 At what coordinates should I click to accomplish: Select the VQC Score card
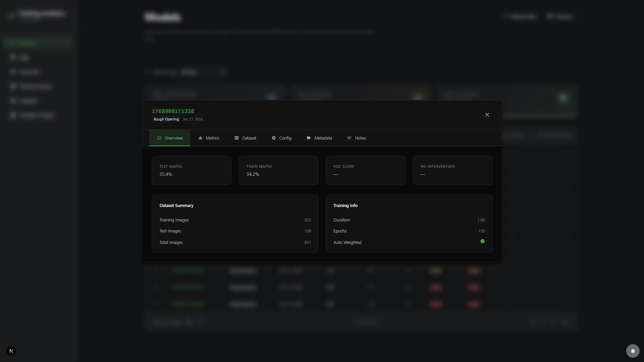[x=365, y=170]
